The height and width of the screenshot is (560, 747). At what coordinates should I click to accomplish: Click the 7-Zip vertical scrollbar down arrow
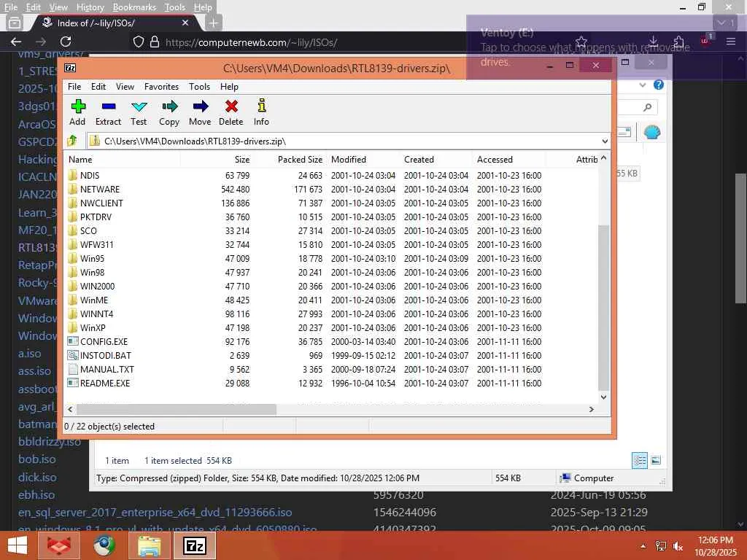click(x=603, y=397)
